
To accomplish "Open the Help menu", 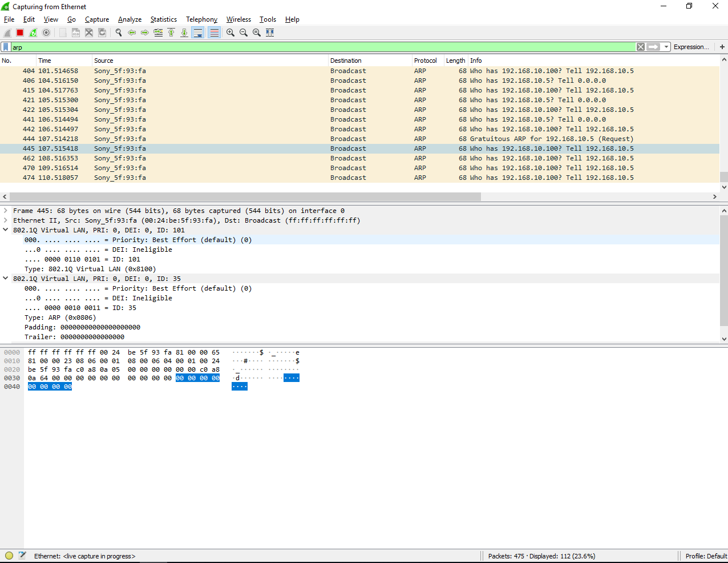I will click(x=292, y=19).
